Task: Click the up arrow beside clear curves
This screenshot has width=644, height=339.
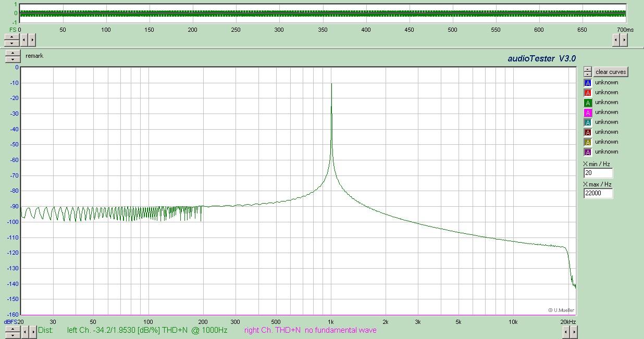Action: pos(588,69)
